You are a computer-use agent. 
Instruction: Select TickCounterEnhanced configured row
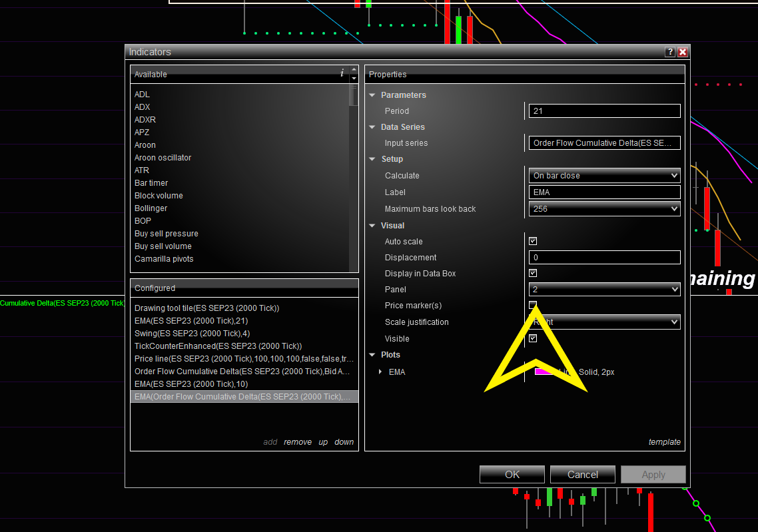[244, 346]
